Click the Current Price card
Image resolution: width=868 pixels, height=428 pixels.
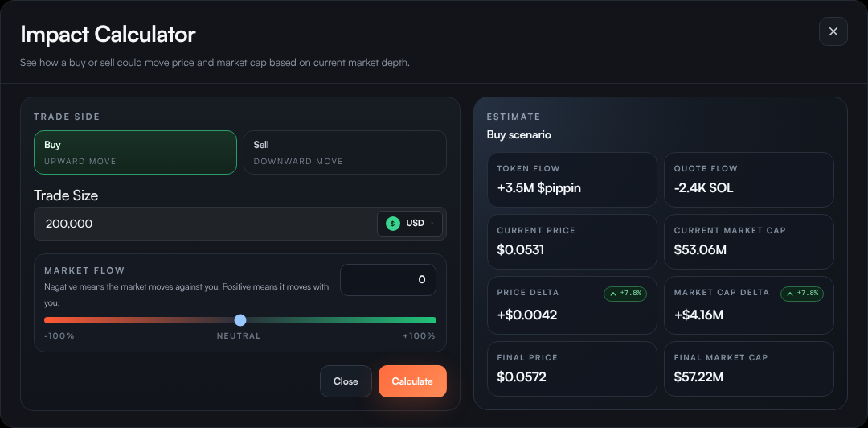(x=571, y=241)
